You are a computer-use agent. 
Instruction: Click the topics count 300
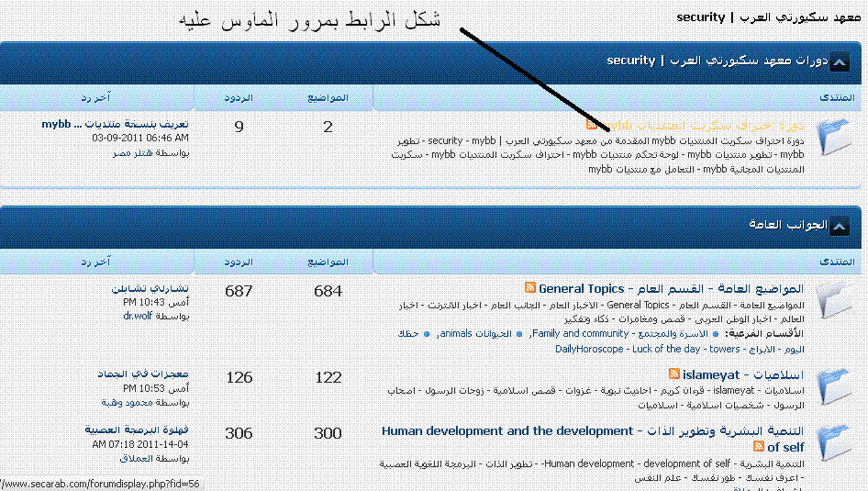pyautogui.click(x=328, y=433)
